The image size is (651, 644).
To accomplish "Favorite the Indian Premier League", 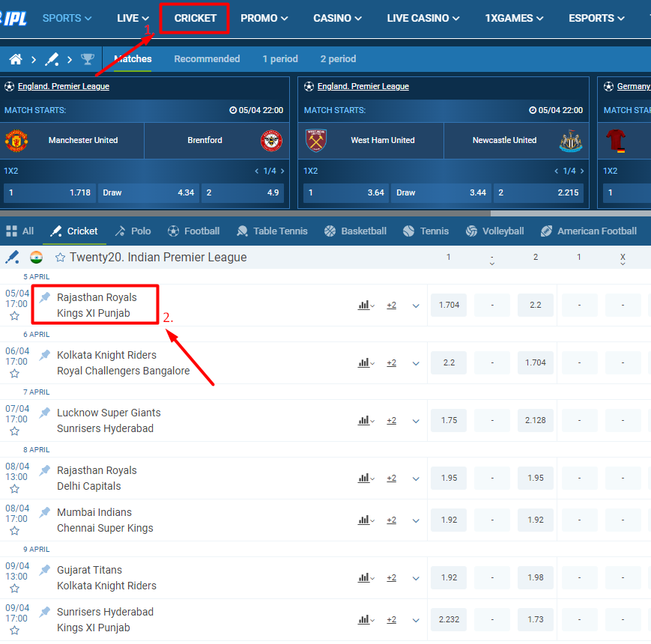I will click(60, 258).
